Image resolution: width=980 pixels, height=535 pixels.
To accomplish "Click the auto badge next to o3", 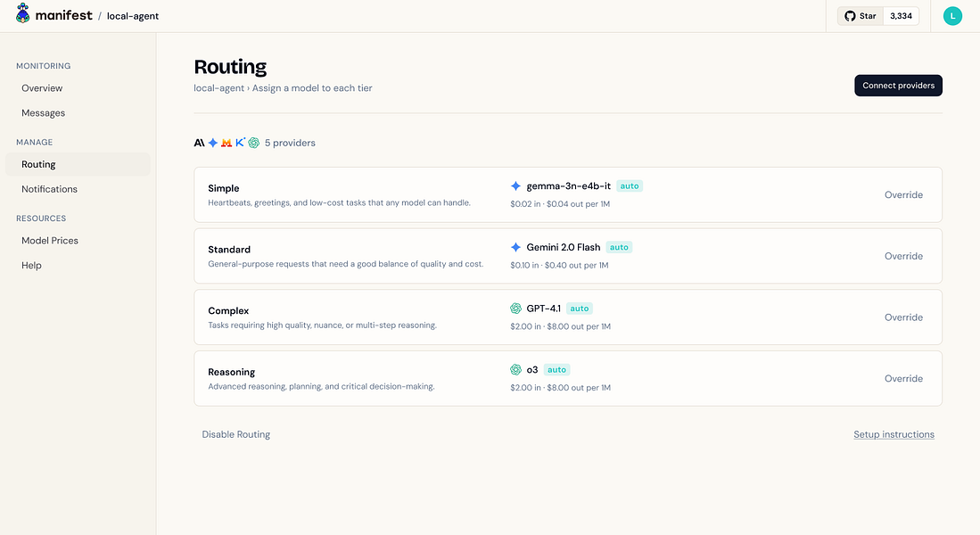I will [x=556, y=370].
